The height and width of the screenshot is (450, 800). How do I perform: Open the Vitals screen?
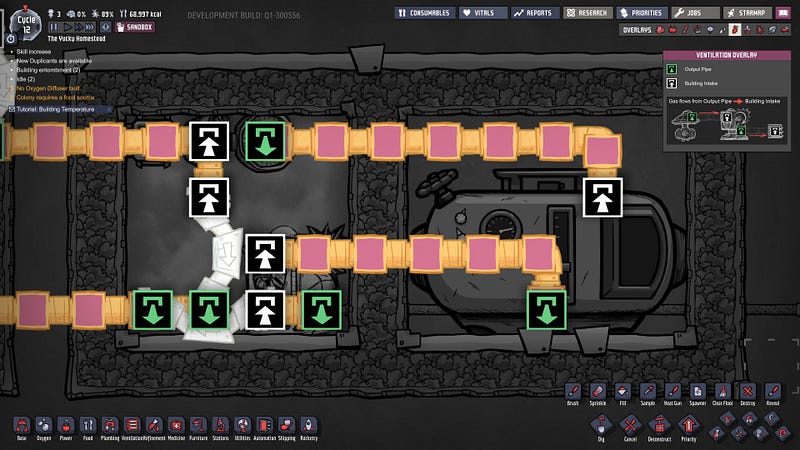483,13
